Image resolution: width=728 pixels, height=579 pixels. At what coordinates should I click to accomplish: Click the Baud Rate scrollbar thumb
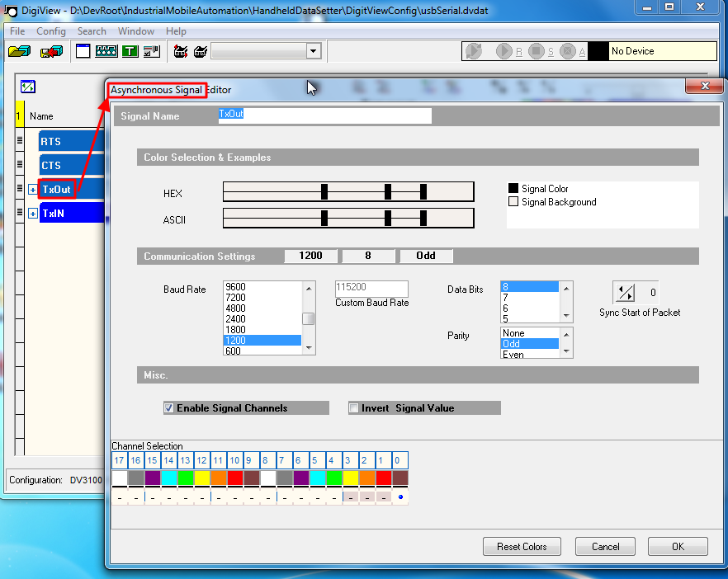click(309, 318)
